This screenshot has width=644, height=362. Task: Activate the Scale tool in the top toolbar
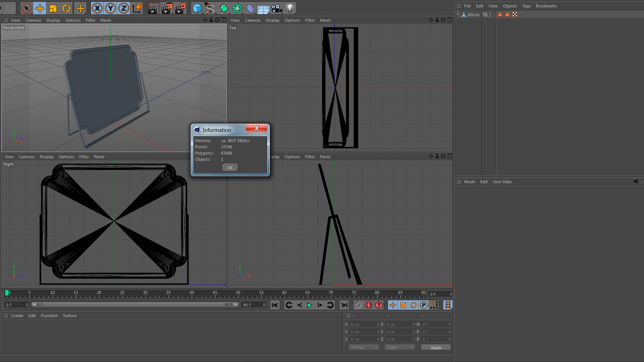53,8
